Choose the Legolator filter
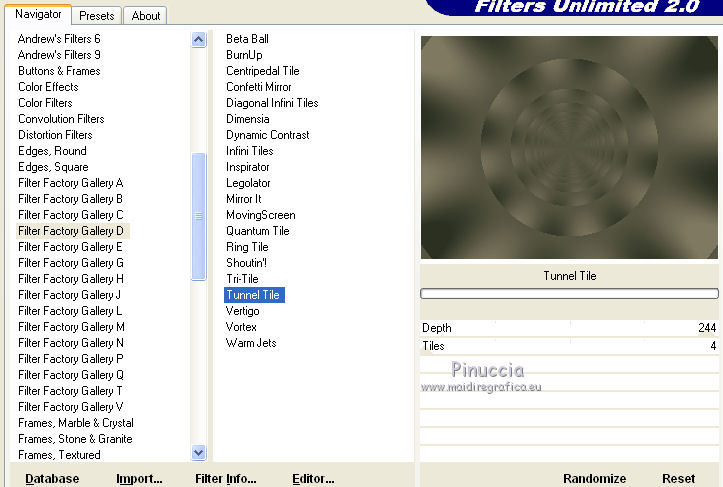 pyautogui.click(x=248, y=183)
